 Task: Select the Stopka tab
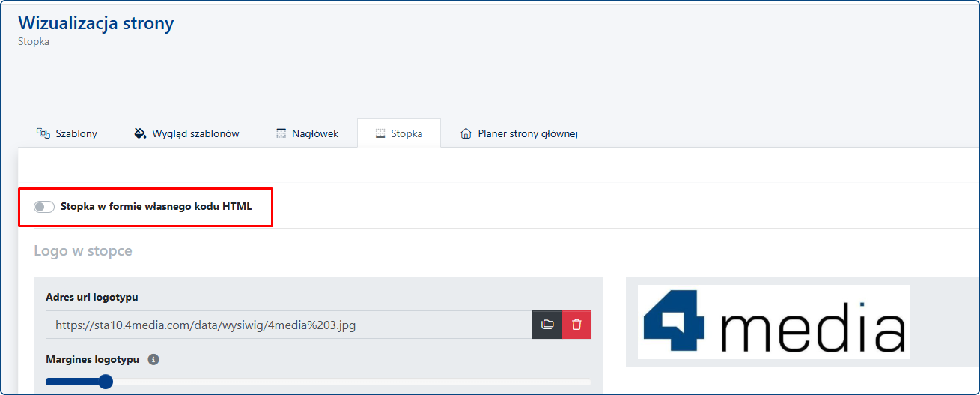coord(407,133)
